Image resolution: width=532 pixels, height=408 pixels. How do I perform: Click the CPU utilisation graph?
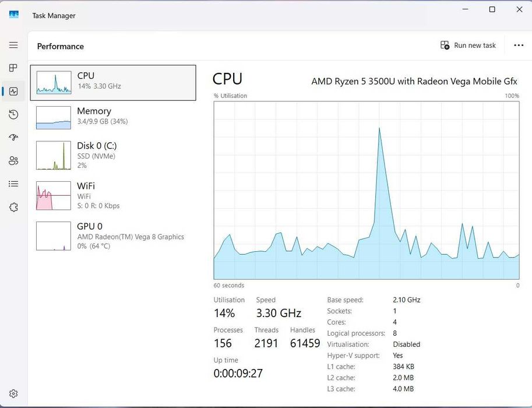[366, 190]
